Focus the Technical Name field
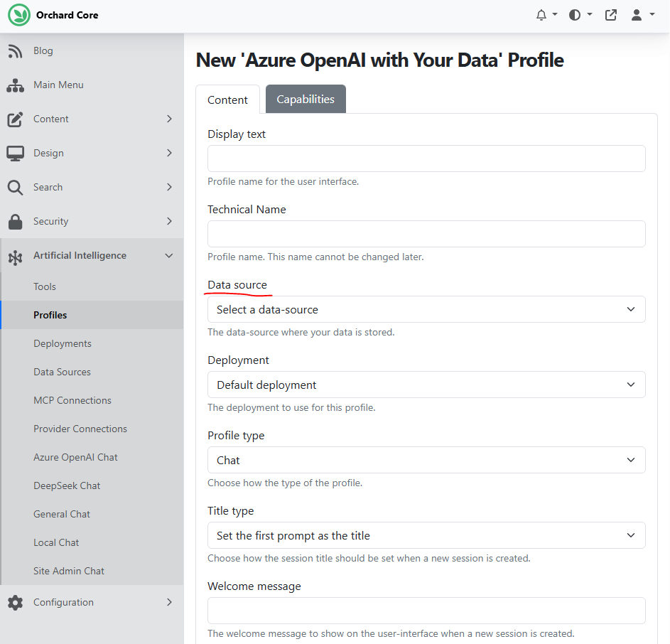Viewport: 670px width, 644px height. pos(426,234)
